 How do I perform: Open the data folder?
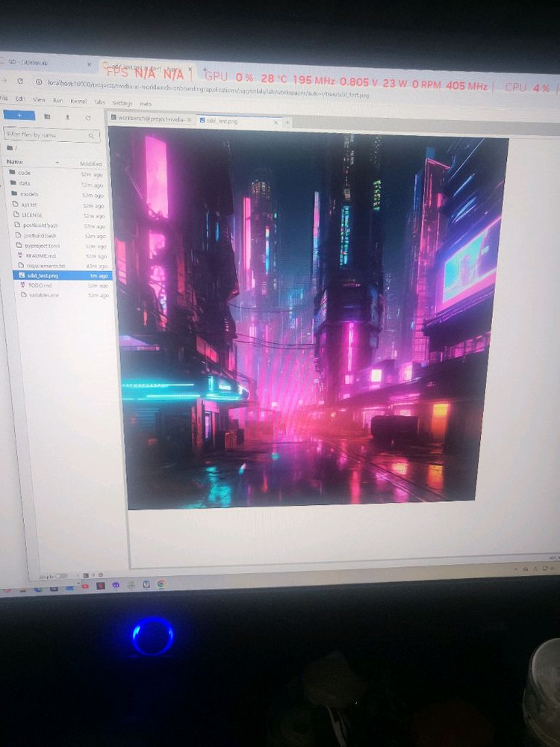pyautogui.click(x=25, y=183)
